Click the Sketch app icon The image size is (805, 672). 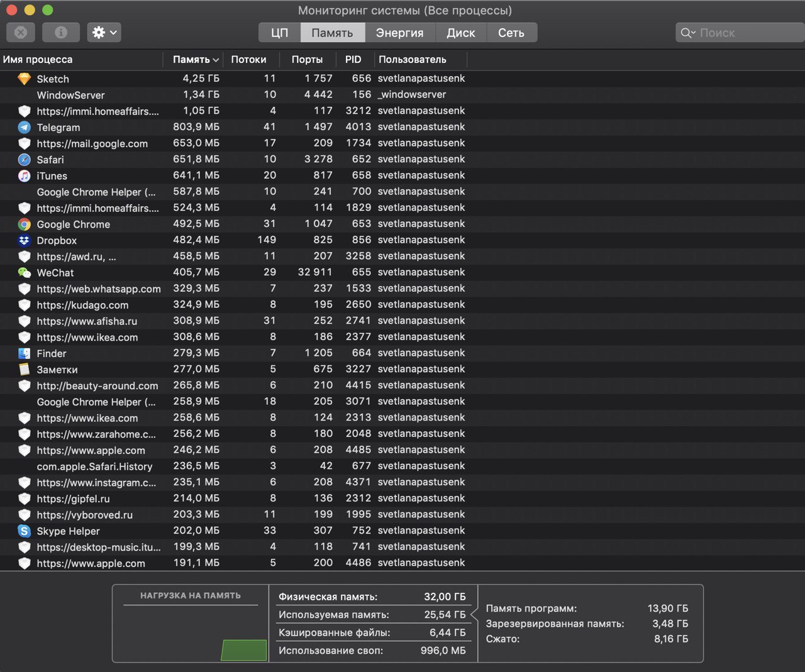(24, 79)
